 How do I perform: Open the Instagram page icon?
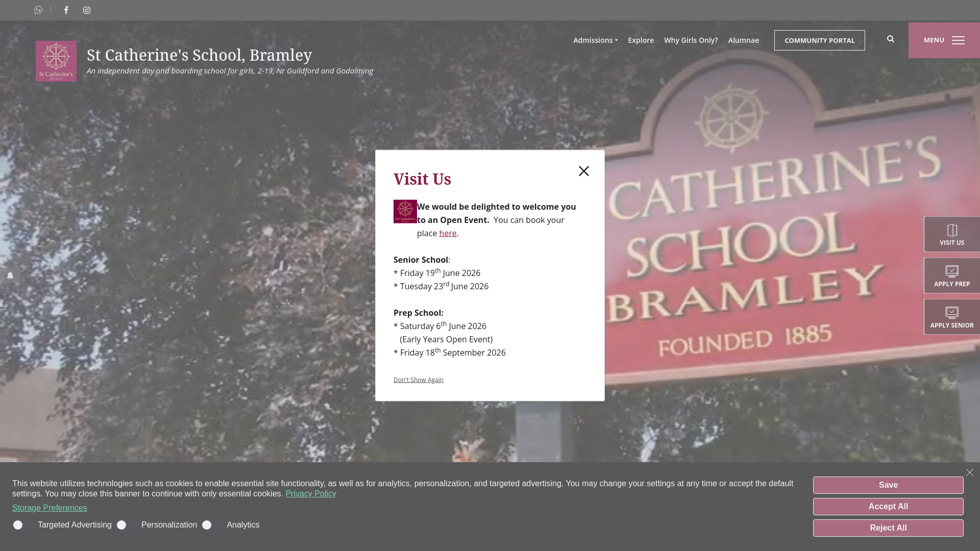[x=87, y=10]
